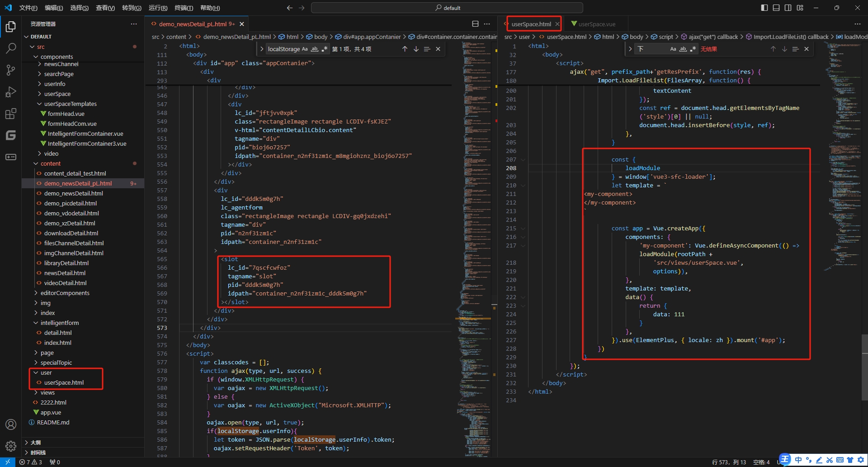This screenshot has width=868, height=467.
Task: Expand the editorComponents folder
Action: coord(65,293)
